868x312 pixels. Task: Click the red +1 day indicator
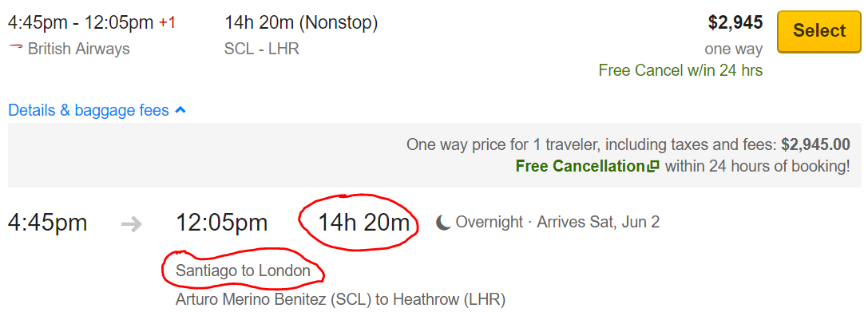(x=167, y=23)
